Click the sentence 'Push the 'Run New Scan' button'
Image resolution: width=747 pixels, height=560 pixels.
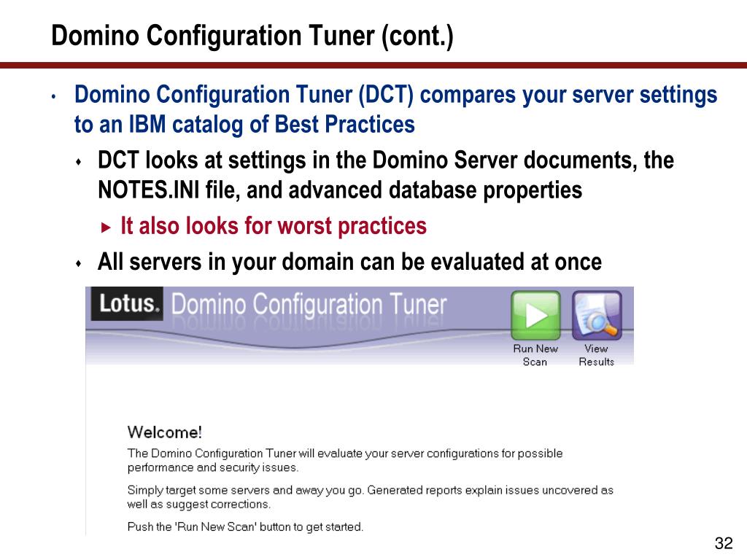pos(245,526)
